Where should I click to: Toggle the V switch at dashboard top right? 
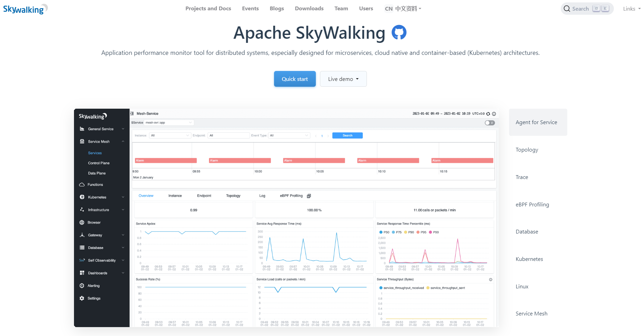pyautogui.click(x=490, y=123)
